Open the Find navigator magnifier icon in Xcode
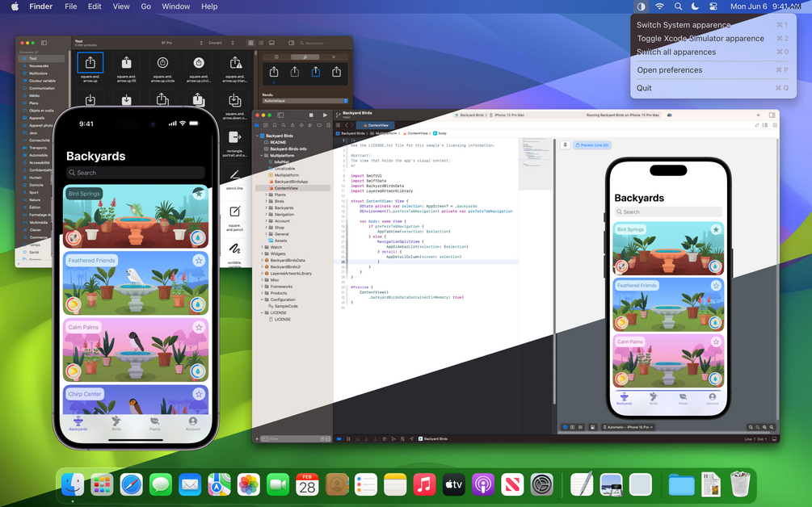The image size is (812, 507). pos(284,125)
